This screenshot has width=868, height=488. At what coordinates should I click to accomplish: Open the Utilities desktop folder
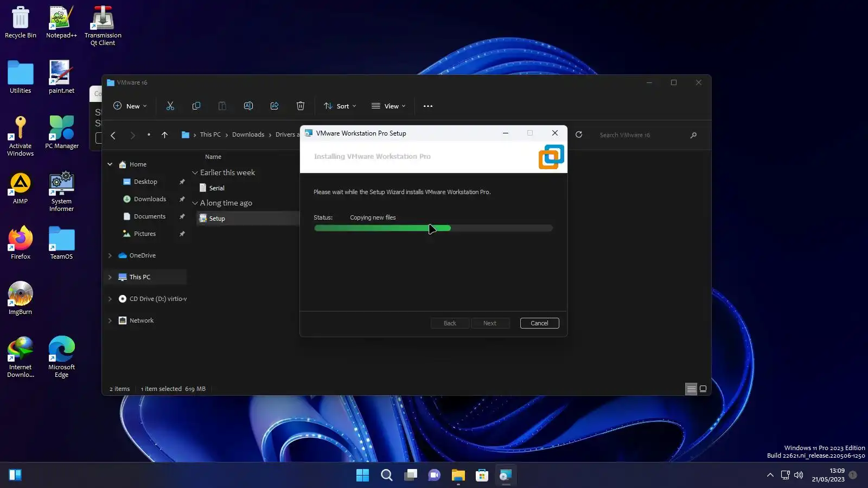click(x=21, y=77)
